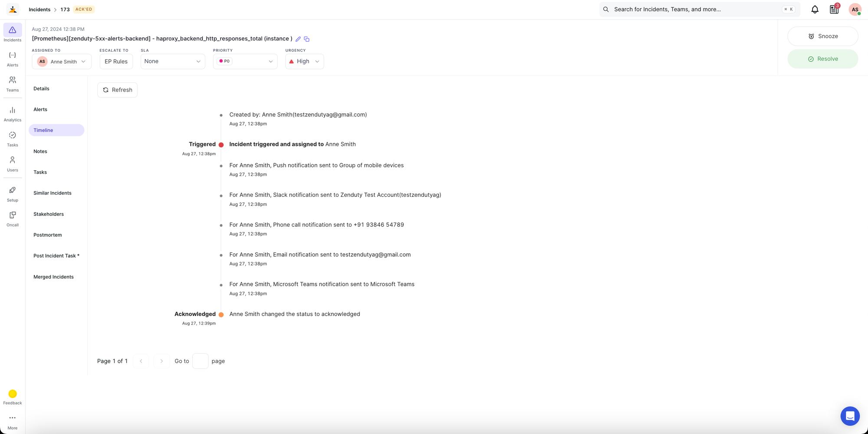
Task: Open Alerts in the left sidebar
Action: point(13,59)
